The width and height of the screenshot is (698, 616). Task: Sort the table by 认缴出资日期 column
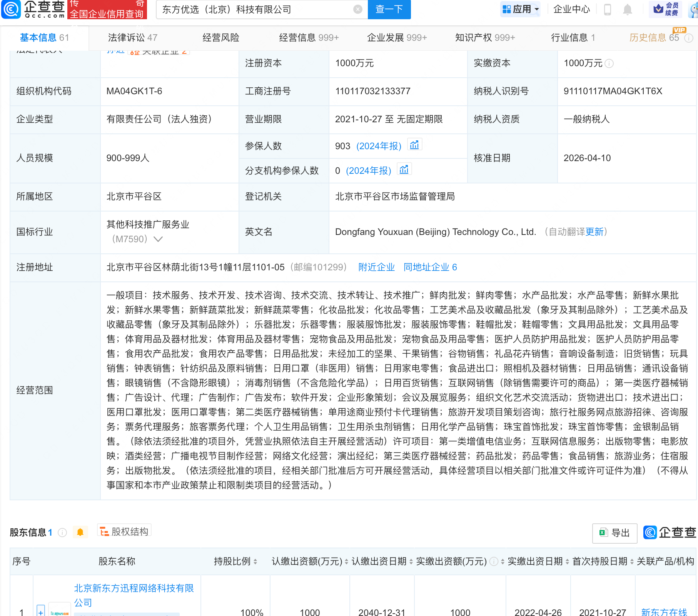pos(411,562)
